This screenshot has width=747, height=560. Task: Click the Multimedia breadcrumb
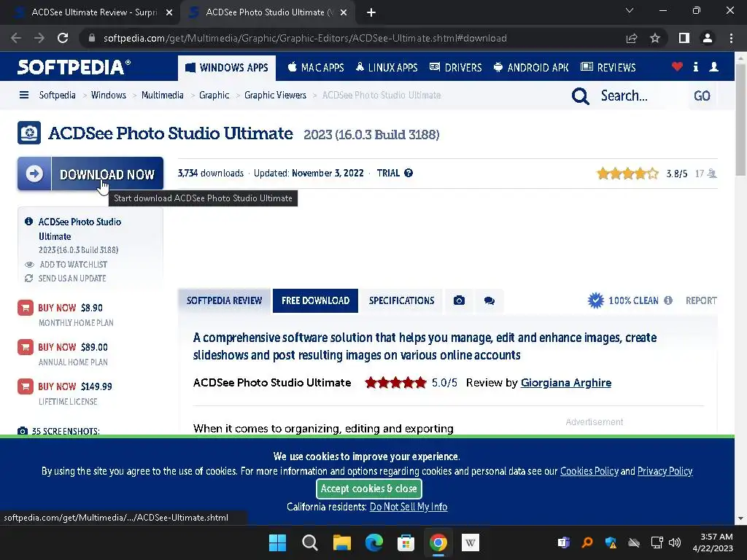coord(163,96)
